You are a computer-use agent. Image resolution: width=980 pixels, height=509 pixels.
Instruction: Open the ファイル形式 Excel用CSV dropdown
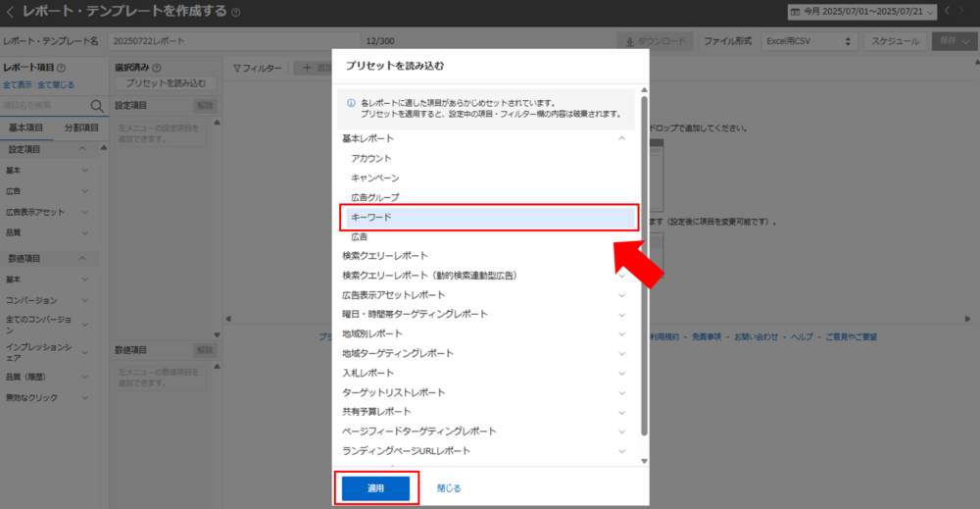(x=809, y=41)
